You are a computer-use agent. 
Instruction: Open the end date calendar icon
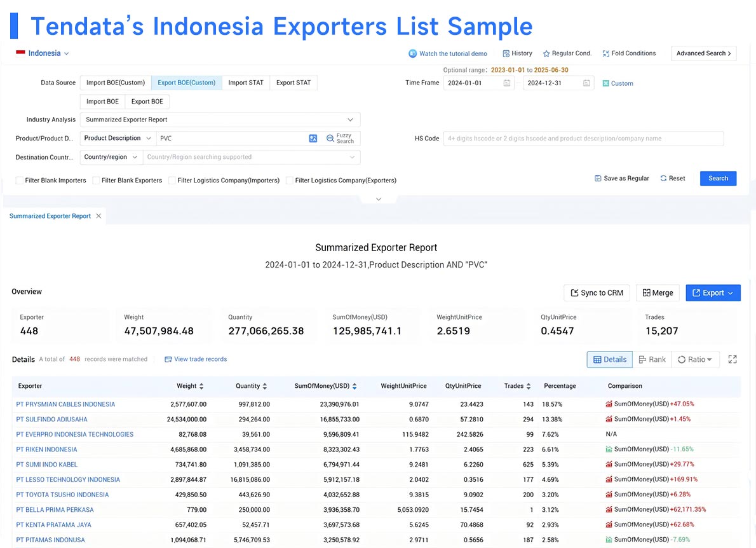tap(586, 83)
